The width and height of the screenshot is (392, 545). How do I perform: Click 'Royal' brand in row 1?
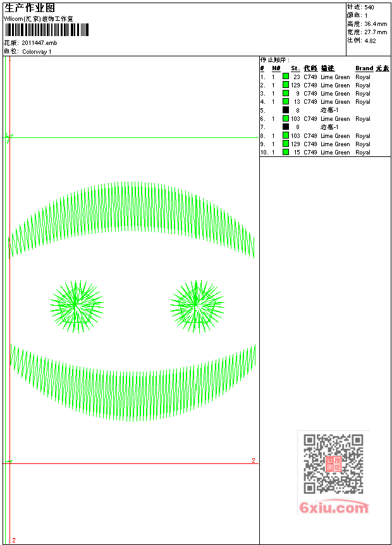coord(363,77)
